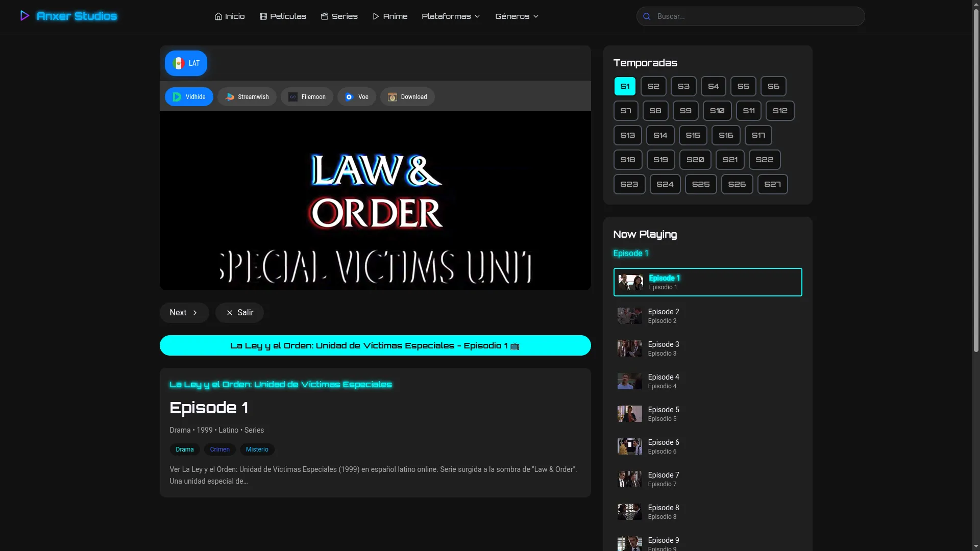Select the Vidhide server tab

189,97
